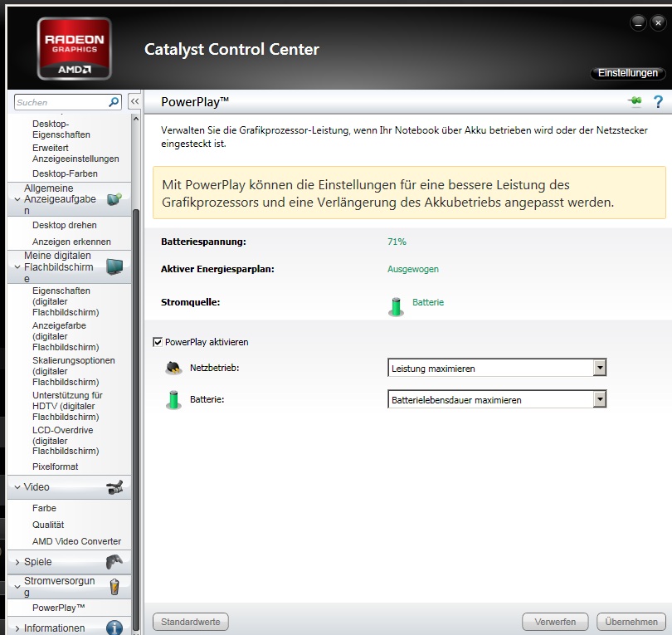Open the video Farbe page
The height and width of the screenshot is (635, 672).
pos(44,508)
